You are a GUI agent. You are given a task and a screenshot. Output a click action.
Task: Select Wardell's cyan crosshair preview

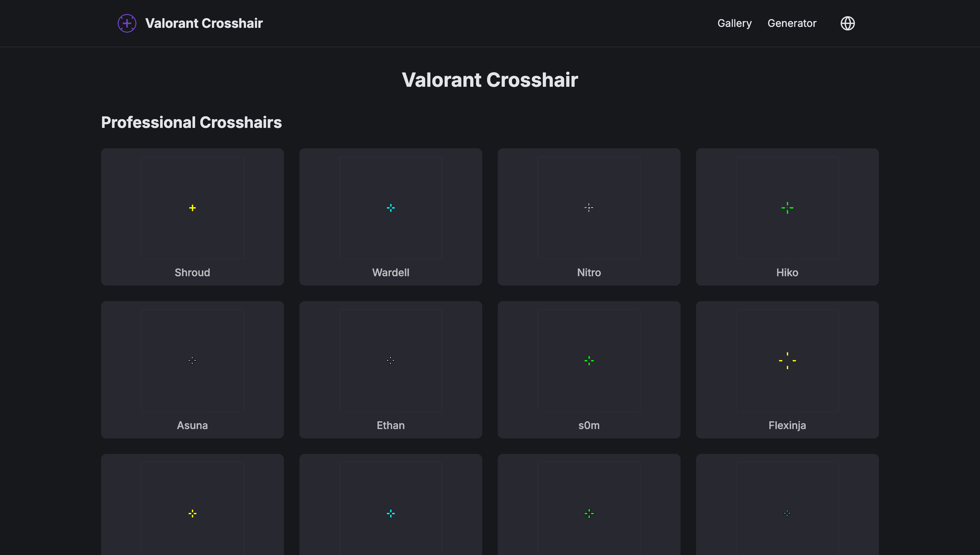click(x=391, y=208)
